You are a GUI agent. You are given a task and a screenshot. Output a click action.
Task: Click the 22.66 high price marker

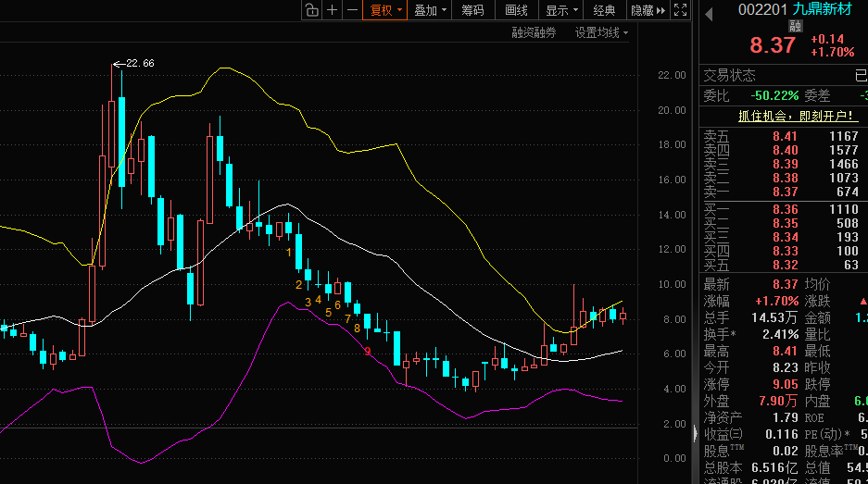pyautogui.click(x=140, y=63)
